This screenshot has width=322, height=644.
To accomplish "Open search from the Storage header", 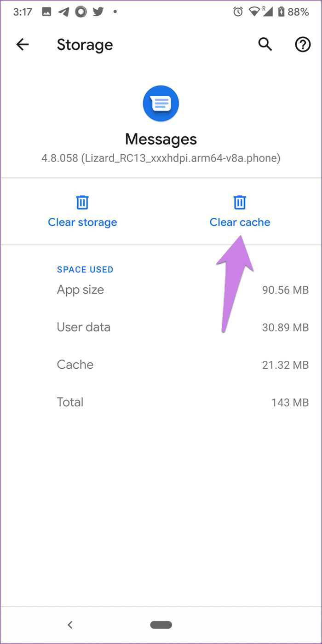I will coord(265,45).
